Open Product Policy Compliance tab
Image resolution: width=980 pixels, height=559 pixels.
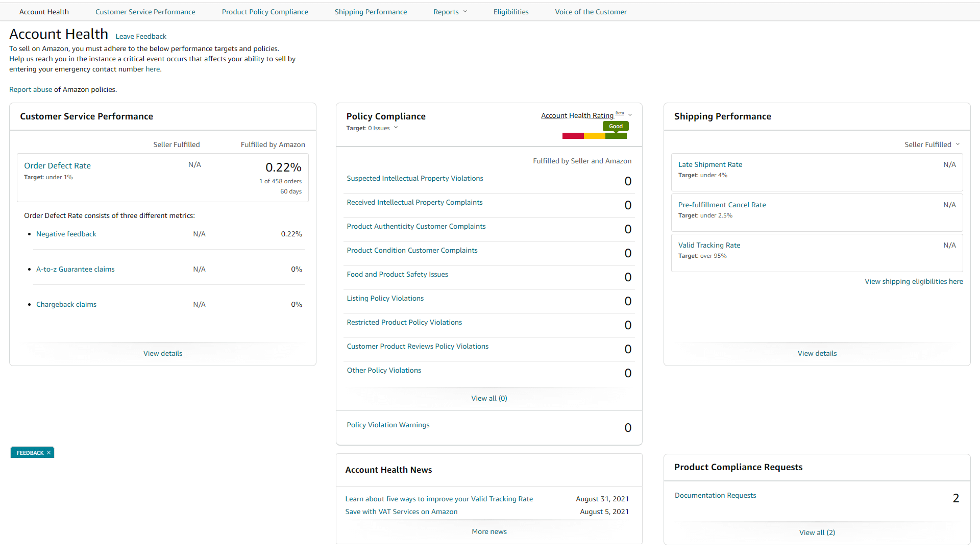point(265,12)
